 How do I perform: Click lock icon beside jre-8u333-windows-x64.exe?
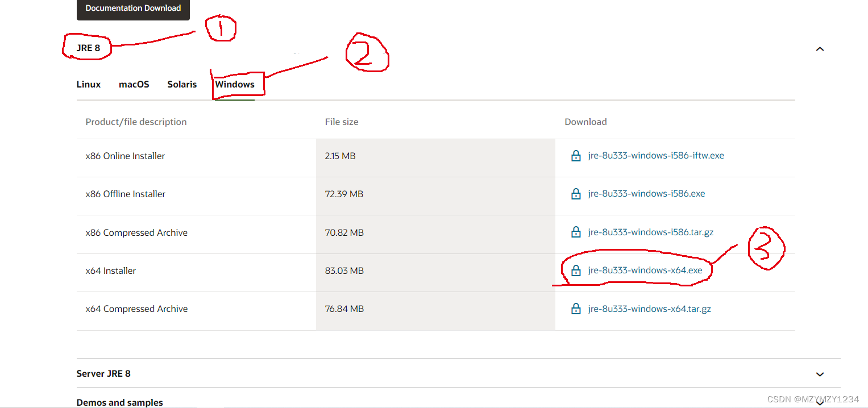pyautogui.click(x=576, y=270)
